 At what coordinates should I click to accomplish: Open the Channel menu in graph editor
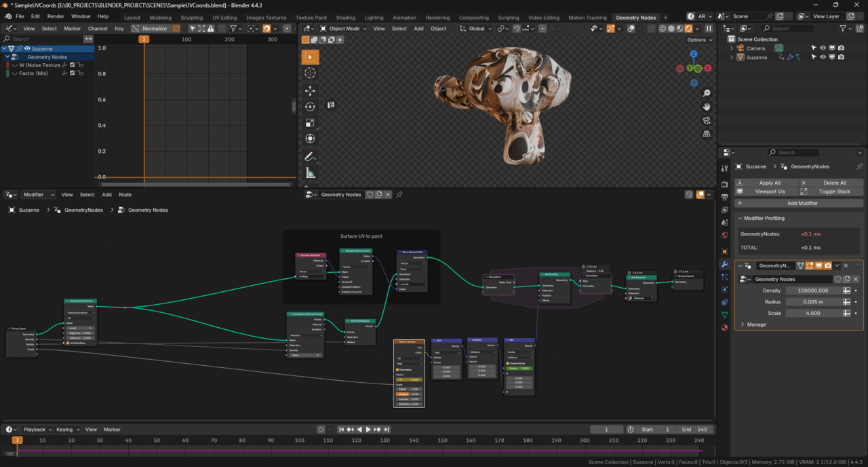coord(98,29)
